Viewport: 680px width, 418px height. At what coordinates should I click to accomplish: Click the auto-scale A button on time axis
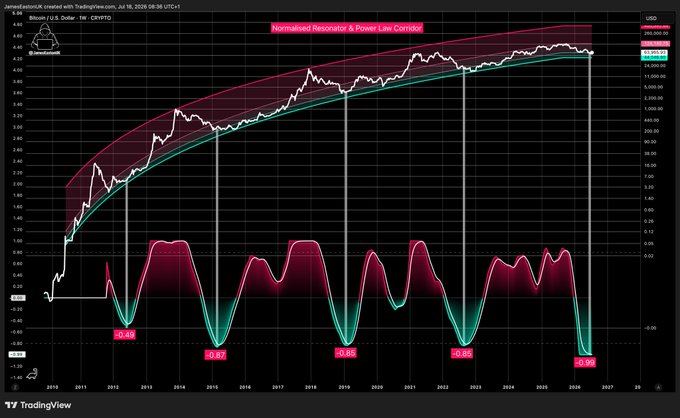click(658, 387)
